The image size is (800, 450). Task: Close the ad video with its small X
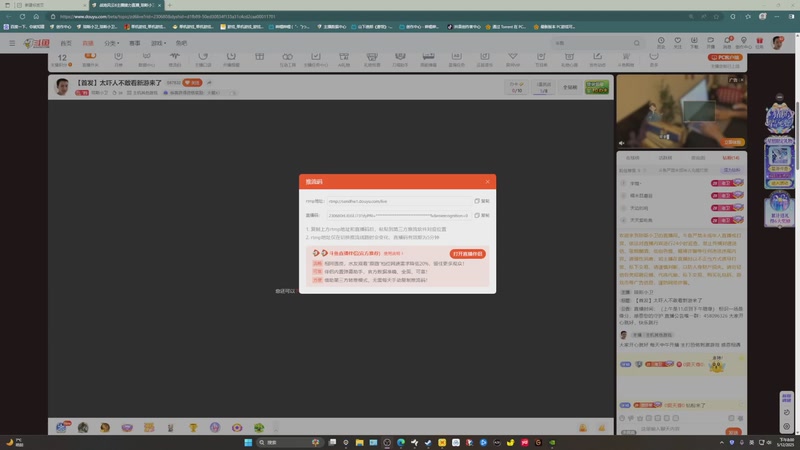tap(741, 80)
